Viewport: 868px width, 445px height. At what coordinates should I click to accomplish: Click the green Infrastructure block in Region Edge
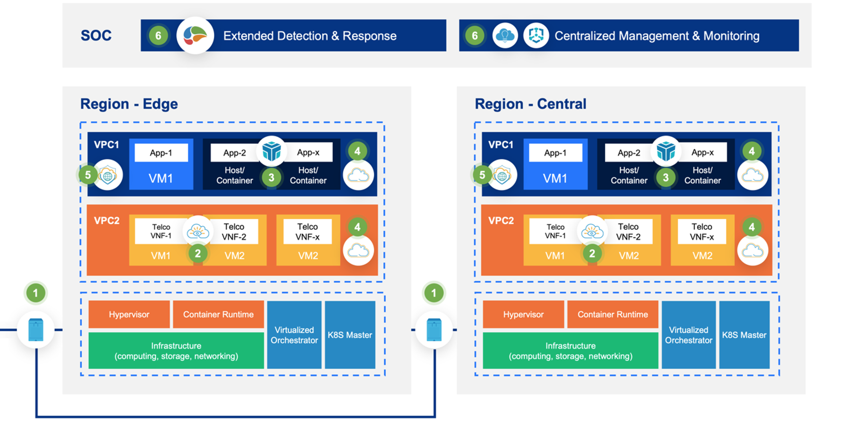click(176, 351)
